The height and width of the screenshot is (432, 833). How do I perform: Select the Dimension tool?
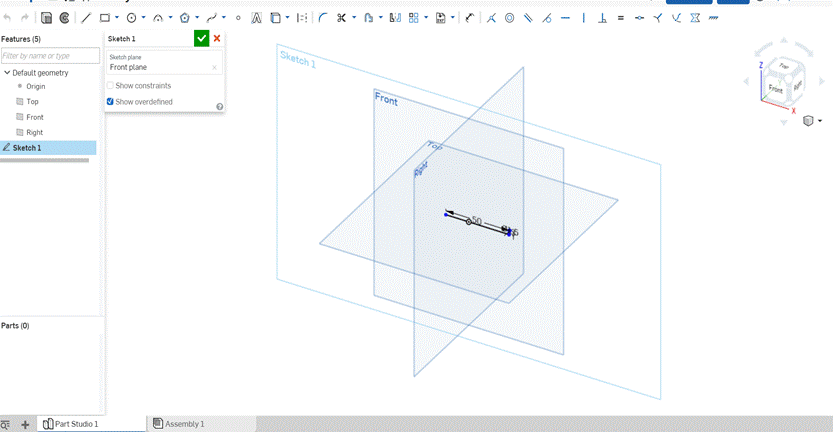click(x=470, y=18)
